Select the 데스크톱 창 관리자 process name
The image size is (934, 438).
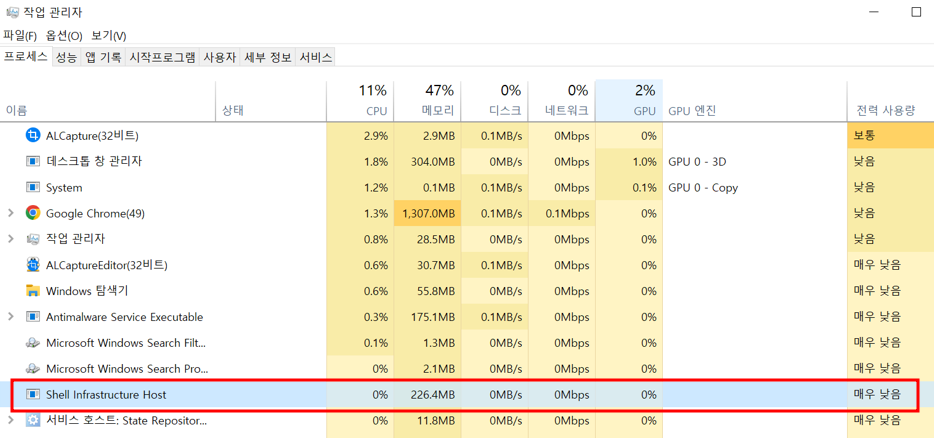point(94,161)
